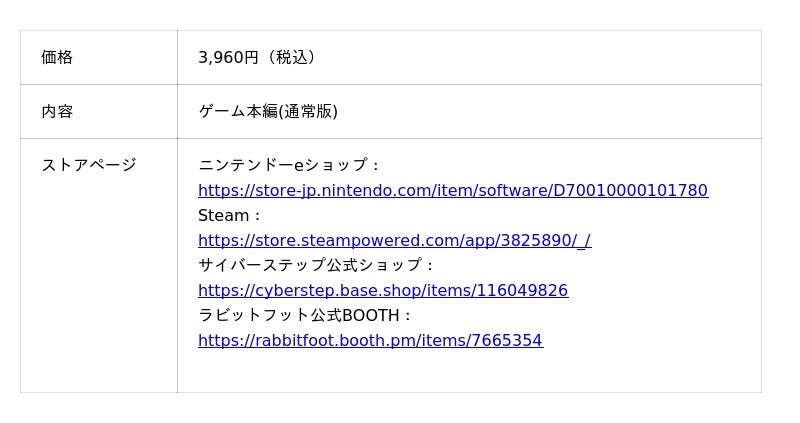Open the rabbitfoot.booth.pm item link
The image size is (800, 423).
tap(370, 340)
